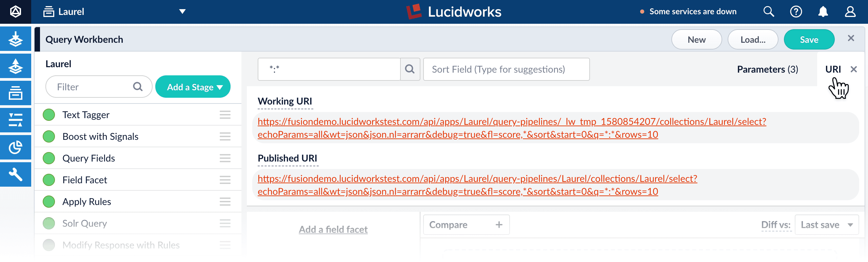
Task: Click the Lucidworks home logo
Action: coord(454,12)
